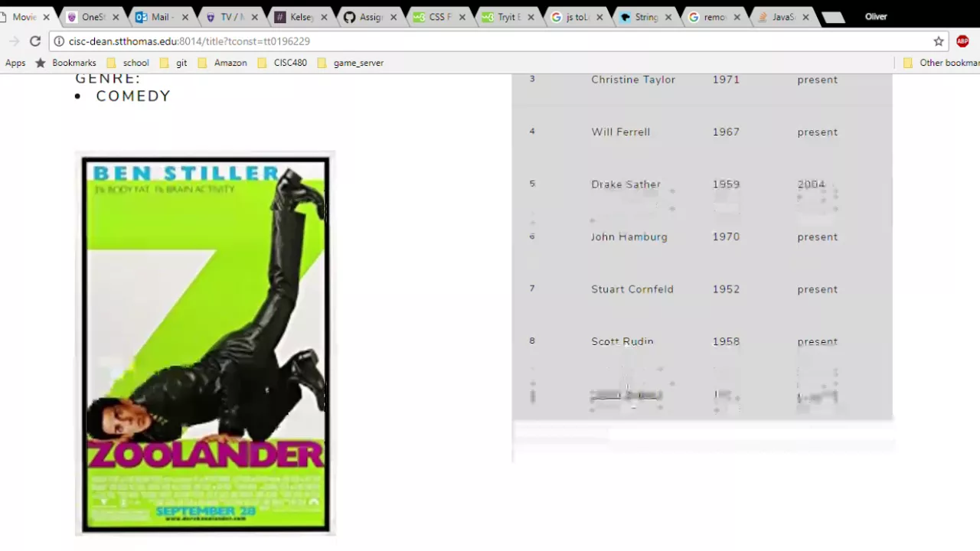Close the js toL Google tab

tap(599, 17)
